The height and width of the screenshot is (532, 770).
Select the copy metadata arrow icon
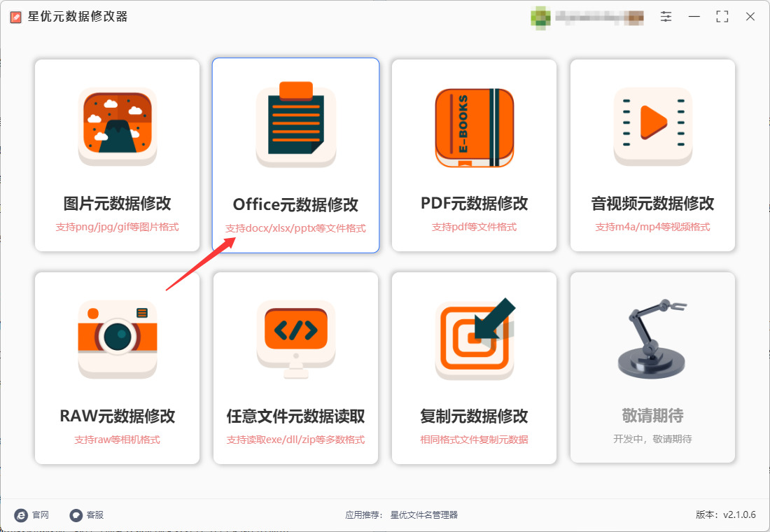point(475,338)
